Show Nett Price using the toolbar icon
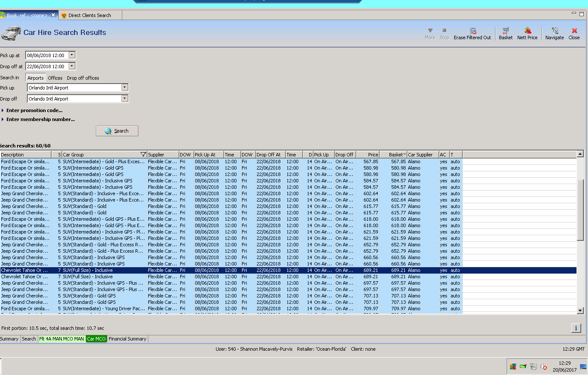This screenshot has width=588, height=375. pos(527,31)
